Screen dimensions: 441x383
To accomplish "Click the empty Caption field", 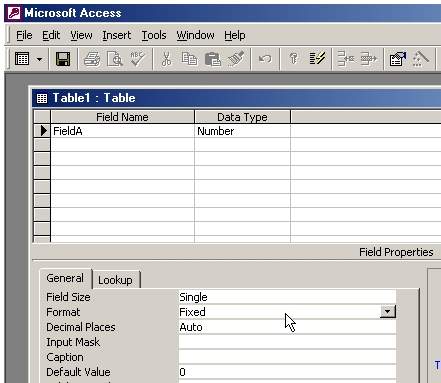I will (287, 357).
